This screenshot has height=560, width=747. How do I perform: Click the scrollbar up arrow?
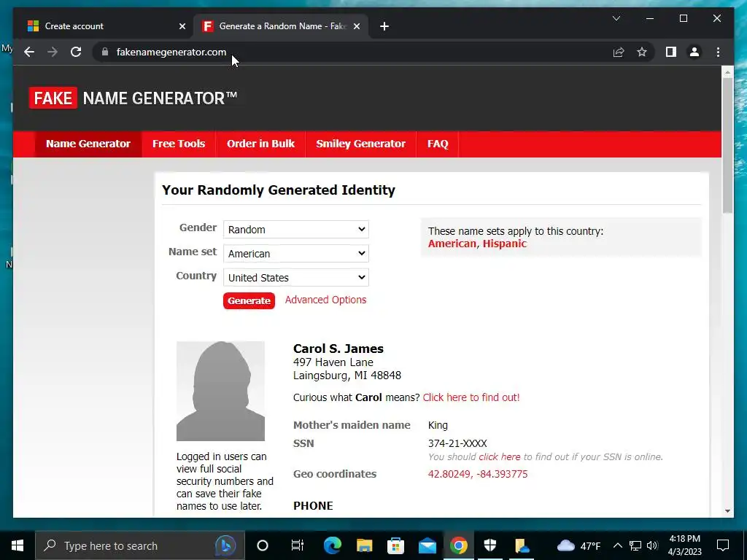[x=727, y=72]
